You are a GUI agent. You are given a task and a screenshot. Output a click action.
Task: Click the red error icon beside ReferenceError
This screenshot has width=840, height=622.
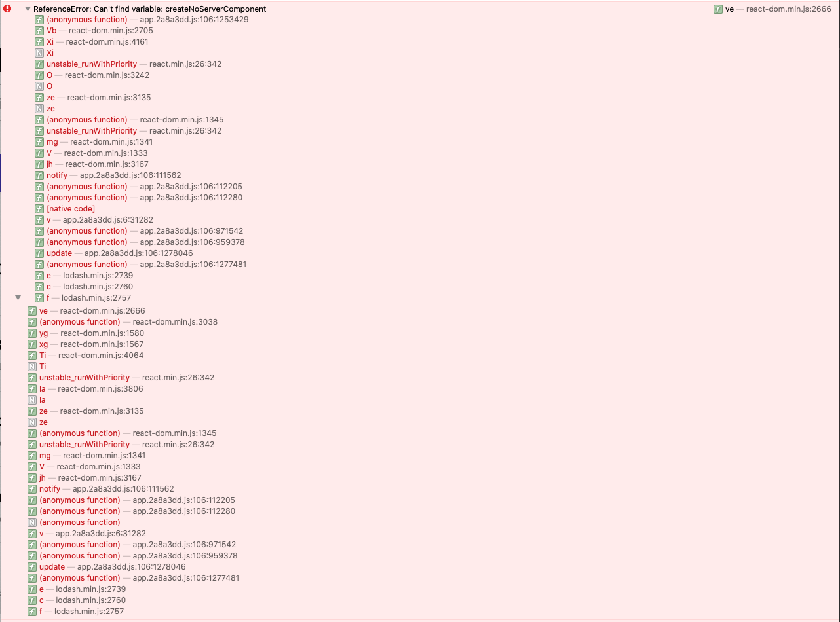click(8, 9)
